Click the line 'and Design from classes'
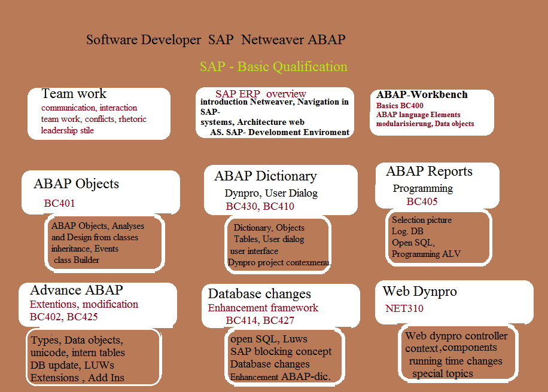 (x=95, y=237)
